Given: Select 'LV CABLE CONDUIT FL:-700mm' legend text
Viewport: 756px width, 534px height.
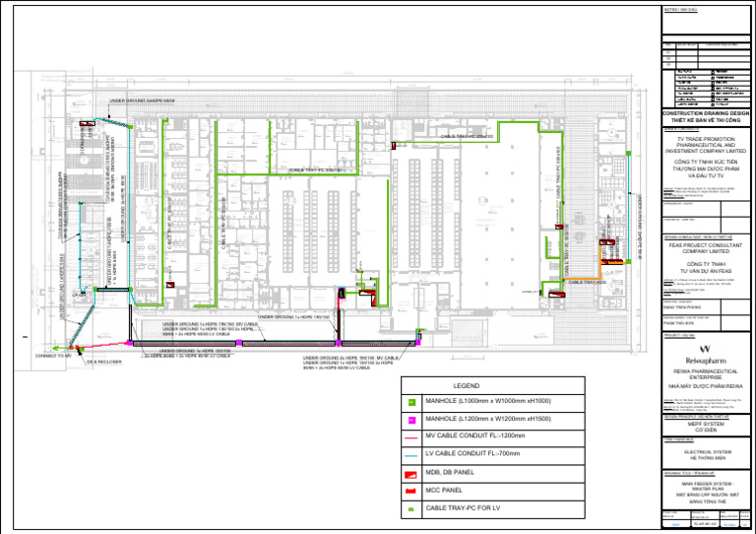Looking at the screenshot, I should pyautogui.click(x=472, y=453).
